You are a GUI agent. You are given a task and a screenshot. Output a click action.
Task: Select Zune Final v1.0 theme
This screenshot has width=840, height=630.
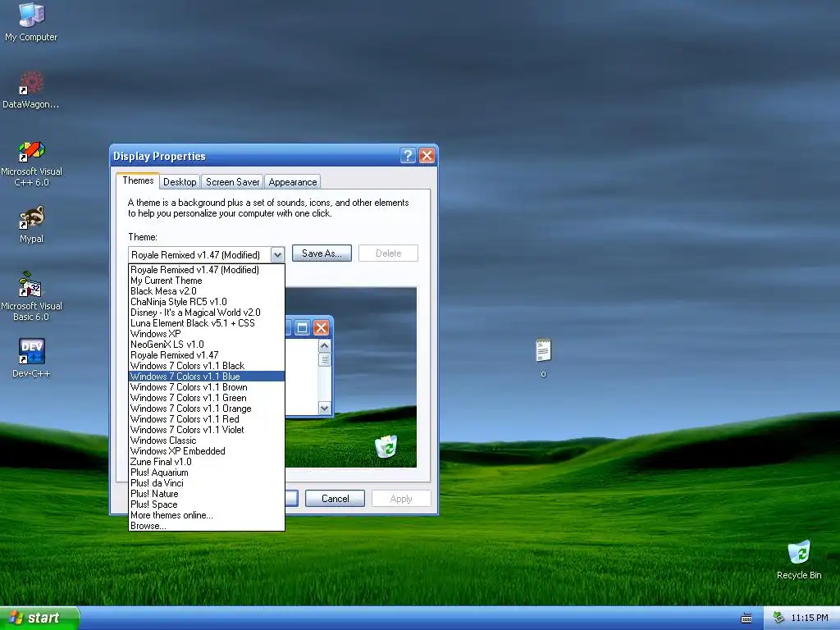click(206, 463)
